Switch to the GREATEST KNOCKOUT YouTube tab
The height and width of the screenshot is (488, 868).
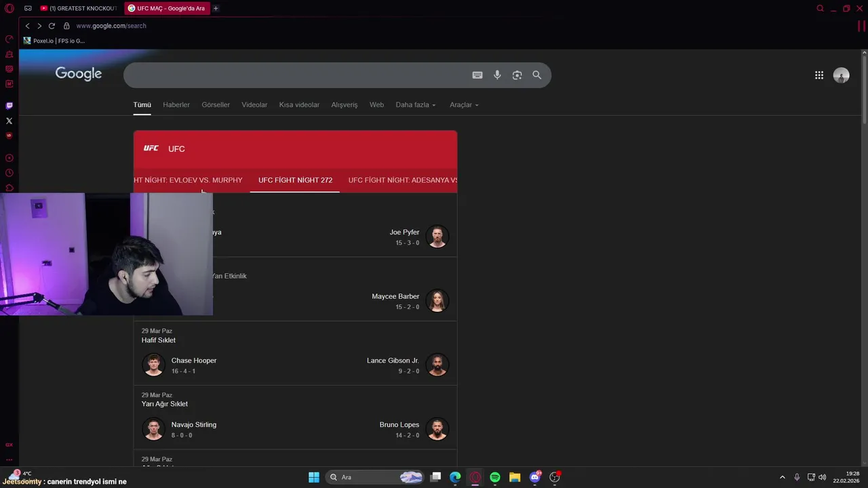pos(79,8)
